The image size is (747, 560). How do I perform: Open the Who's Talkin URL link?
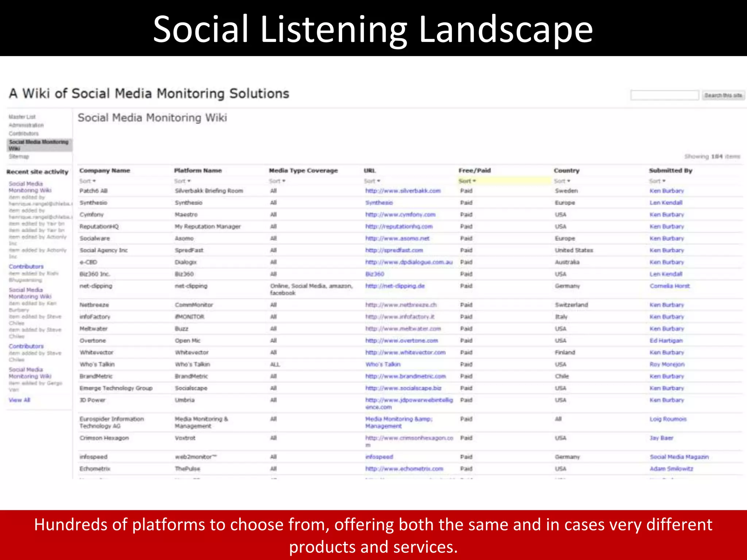click(383, 364)
